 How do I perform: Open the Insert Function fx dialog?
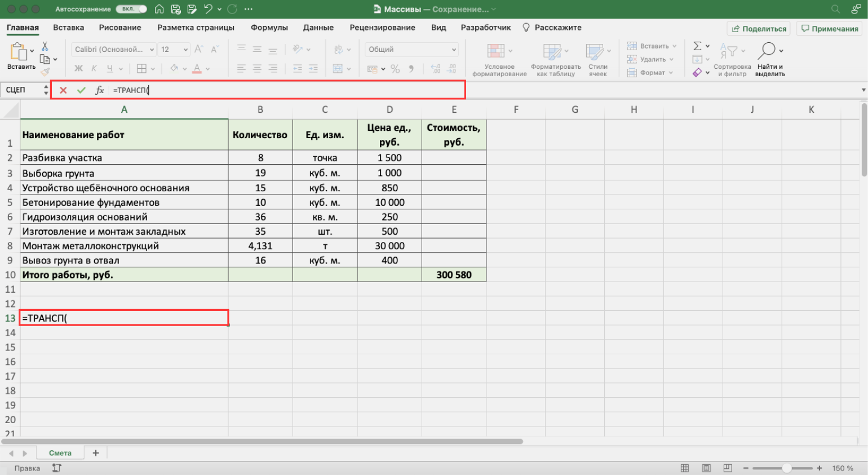tap(100, 90)
